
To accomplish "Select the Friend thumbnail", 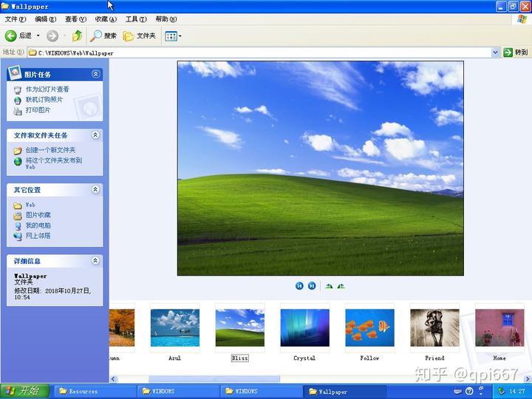I will pyautogui.click(x=434, y=328).
